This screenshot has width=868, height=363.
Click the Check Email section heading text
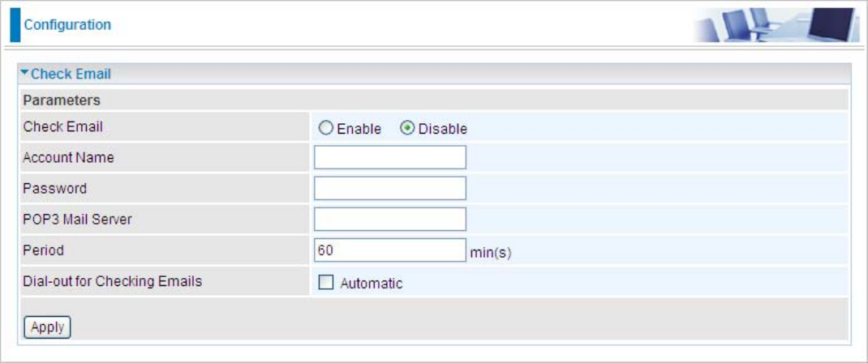[71, 75]
